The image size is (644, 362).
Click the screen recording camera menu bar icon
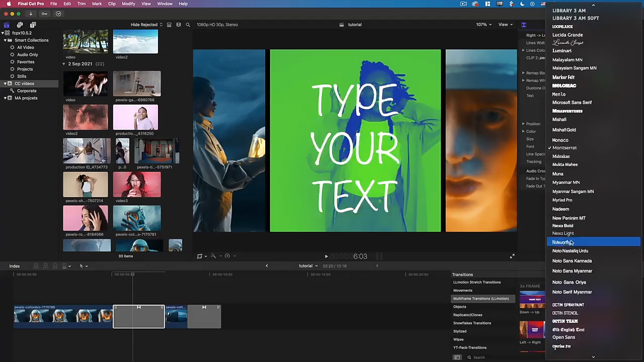(463, 4)
